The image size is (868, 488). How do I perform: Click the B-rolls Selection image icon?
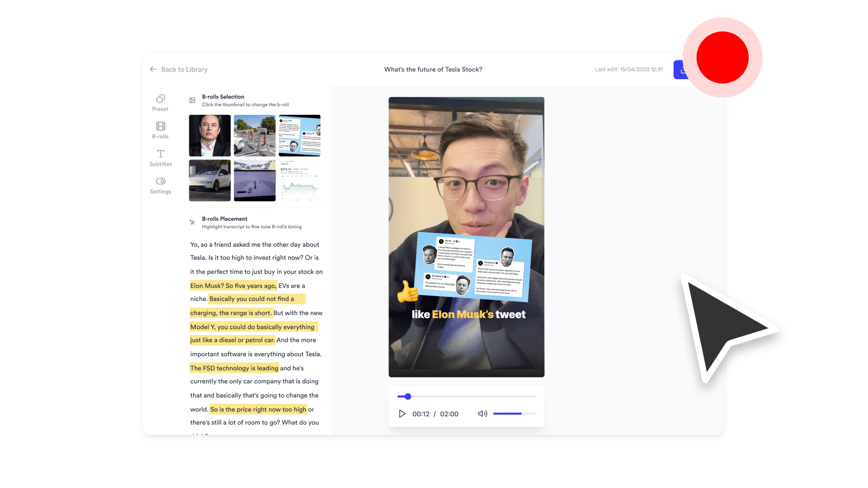192,100
